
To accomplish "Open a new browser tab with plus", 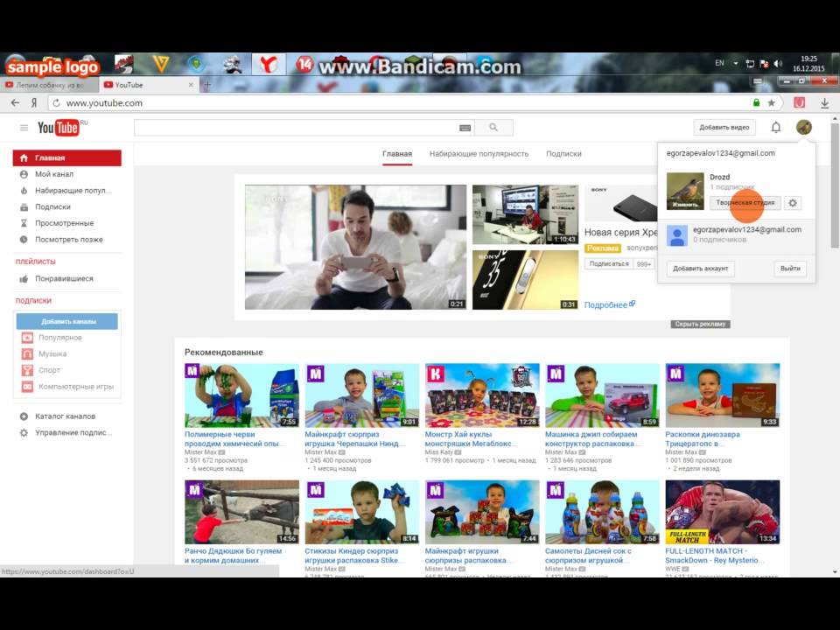I will tap(207, 85).
